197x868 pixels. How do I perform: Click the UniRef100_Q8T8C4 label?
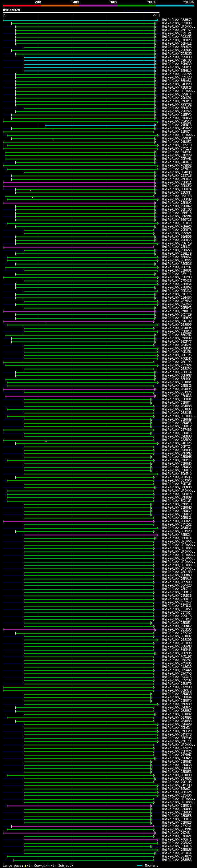point(177,853)
